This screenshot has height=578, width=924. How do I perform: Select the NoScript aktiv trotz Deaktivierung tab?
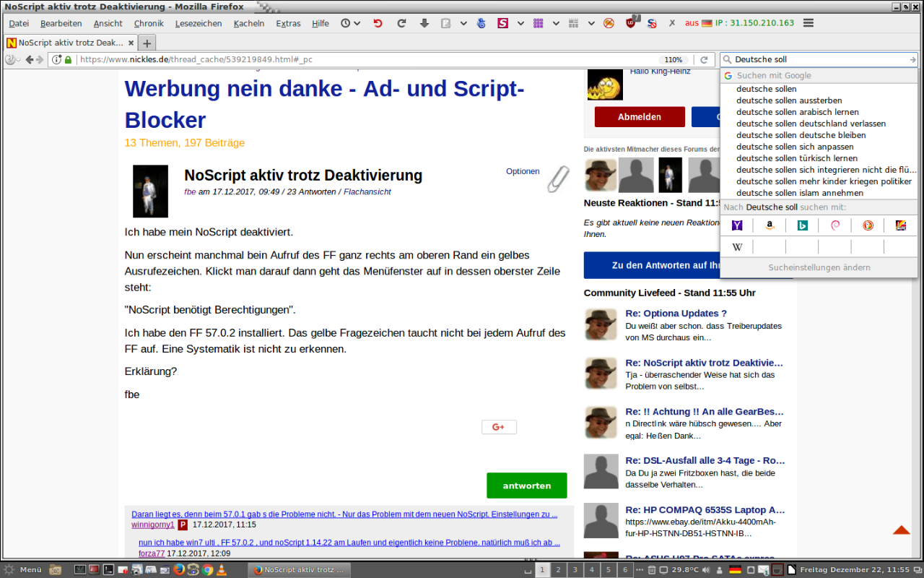[71, 43]
